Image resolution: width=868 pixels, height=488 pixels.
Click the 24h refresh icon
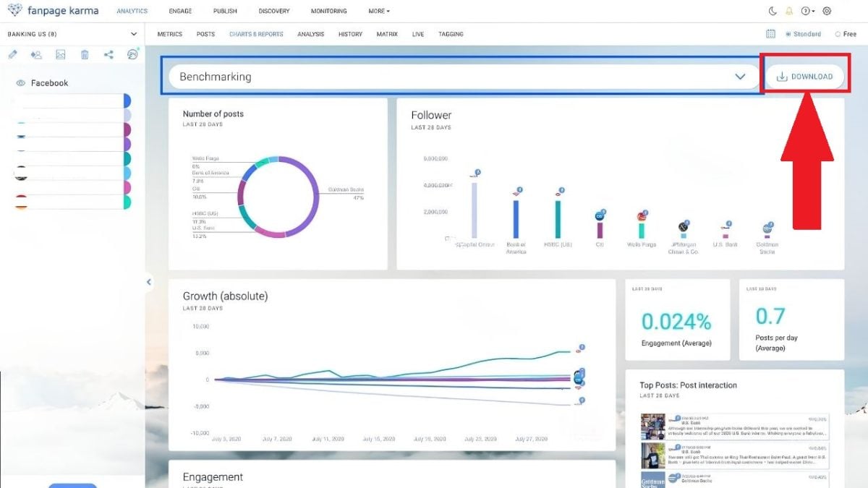click(x=132, y=54)
